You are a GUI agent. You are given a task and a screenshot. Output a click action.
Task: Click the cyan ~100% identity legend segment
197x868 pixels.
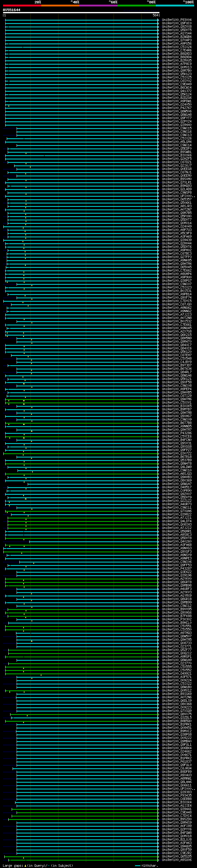[175, 6]
